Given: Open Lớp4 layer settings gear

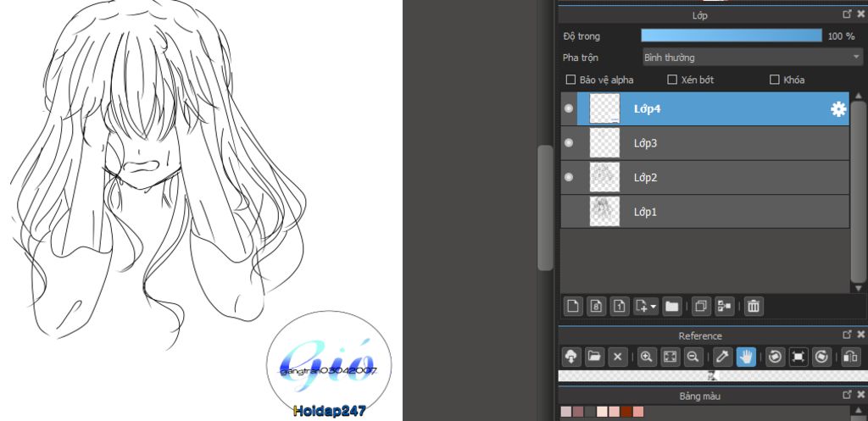Looking at the screenshot, I should click(838, 108).
